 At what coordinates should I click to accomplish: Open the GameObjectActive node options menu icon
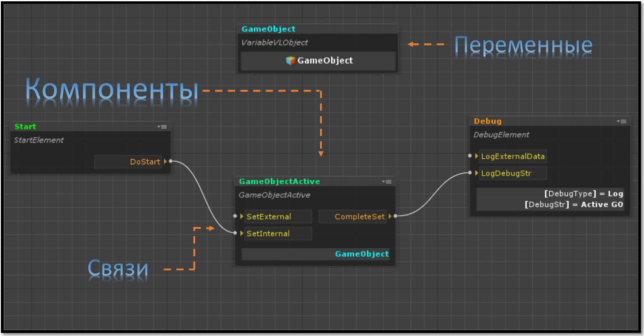pos(387,182)
